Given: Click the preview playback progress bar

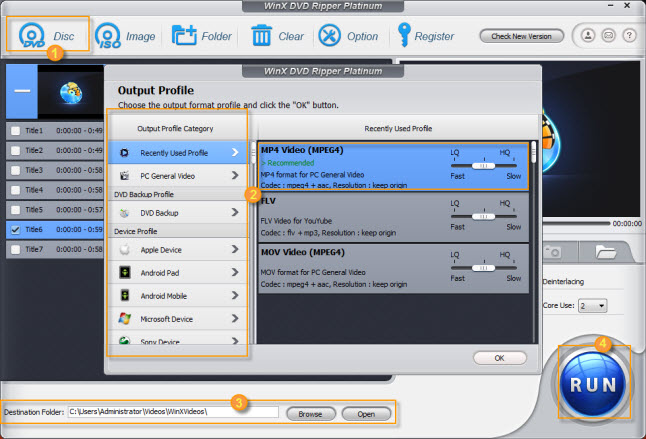Looking at the screenshot, I should [x=576, y=223].
